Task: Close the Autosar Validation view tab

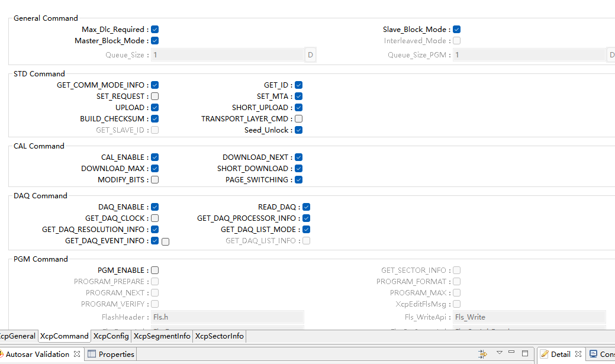Action: [x=77, y=355]
